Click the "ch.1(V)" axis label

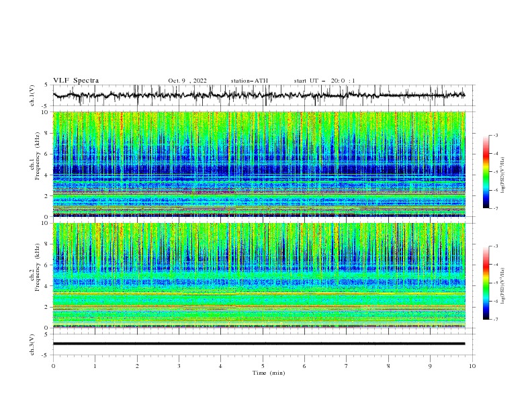(32, 95)
